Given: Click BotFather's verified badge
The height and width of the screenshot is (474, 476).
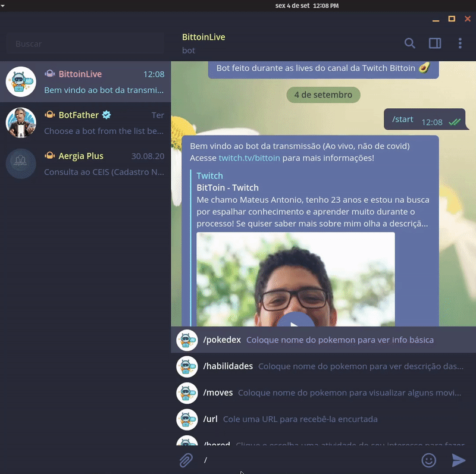Looking at the screenshot, I should [107, 115].
